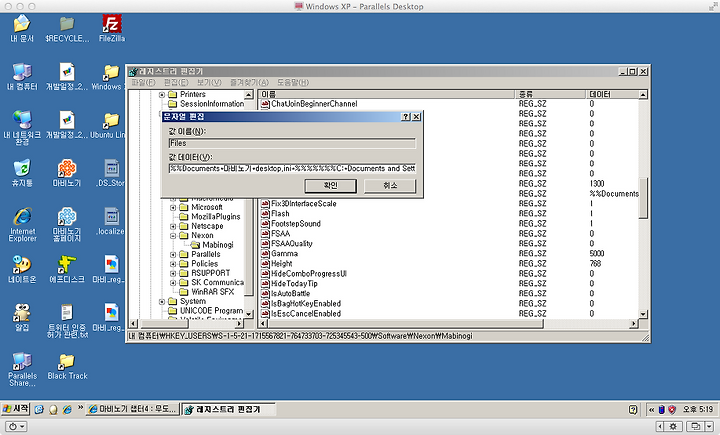Expand the Netscape registry key
The image size is (720, 435).
coord(173,226)
